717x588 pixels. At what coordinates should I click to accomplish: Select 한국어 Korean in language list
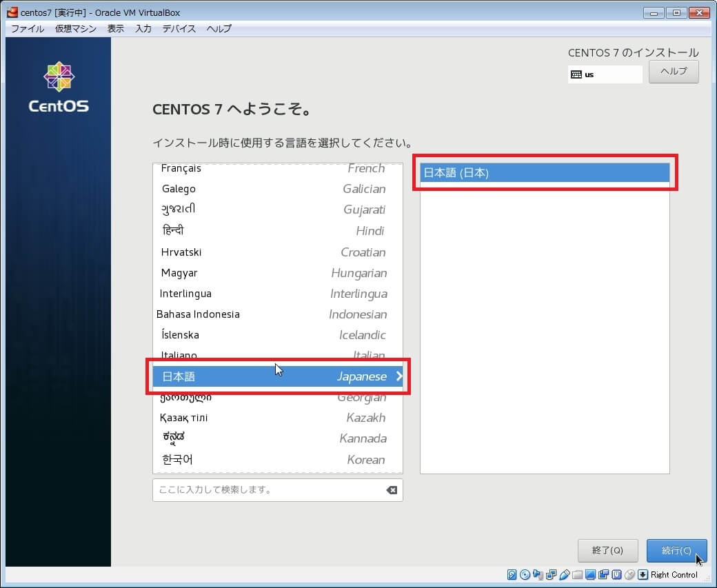(x=277, y=460)
